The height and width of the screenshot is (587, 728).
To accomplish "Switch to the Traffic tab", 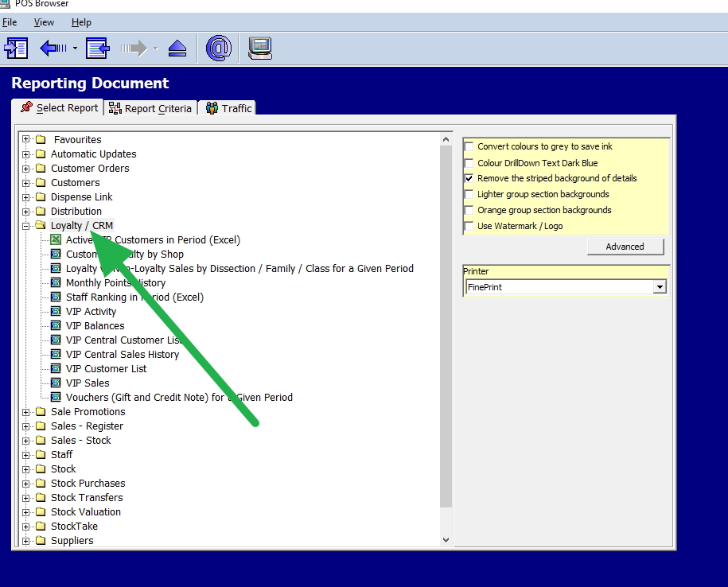I will click(x=228, y=108).
